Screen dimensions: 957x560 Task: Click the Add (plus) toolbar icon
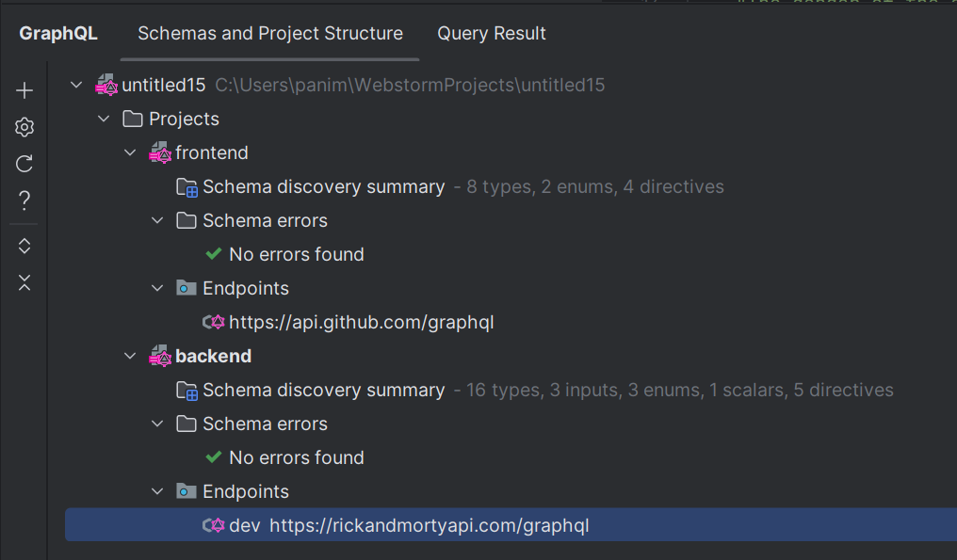(24, 90)
